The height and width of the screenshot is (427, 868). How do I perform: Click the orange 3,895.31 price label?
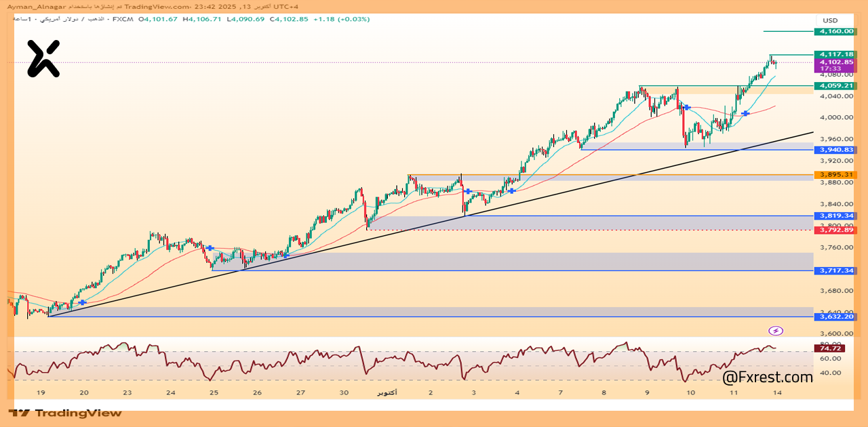836,174
